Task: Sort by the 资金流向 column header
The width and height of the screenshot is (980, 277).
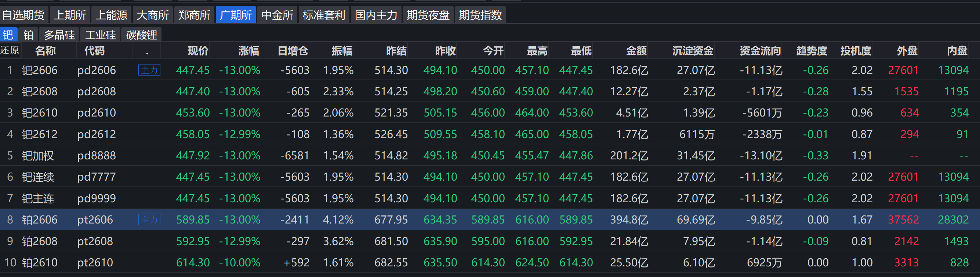Action: [x=760, y=51]
